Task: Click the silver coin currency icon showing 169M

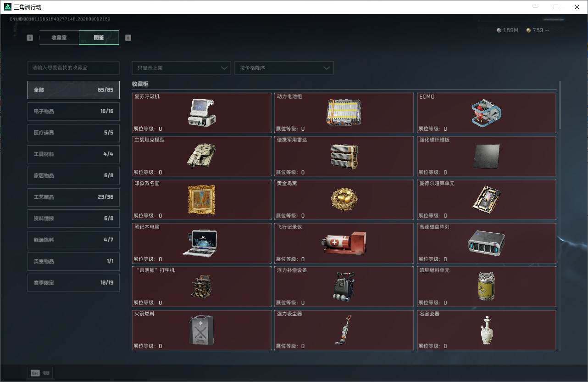Action: (x=498, y=30)
